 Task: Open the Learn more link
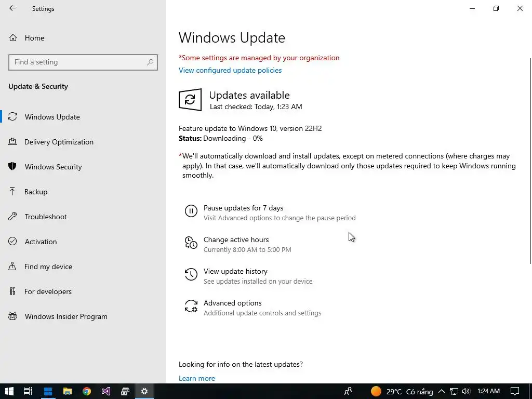[197, 378]
